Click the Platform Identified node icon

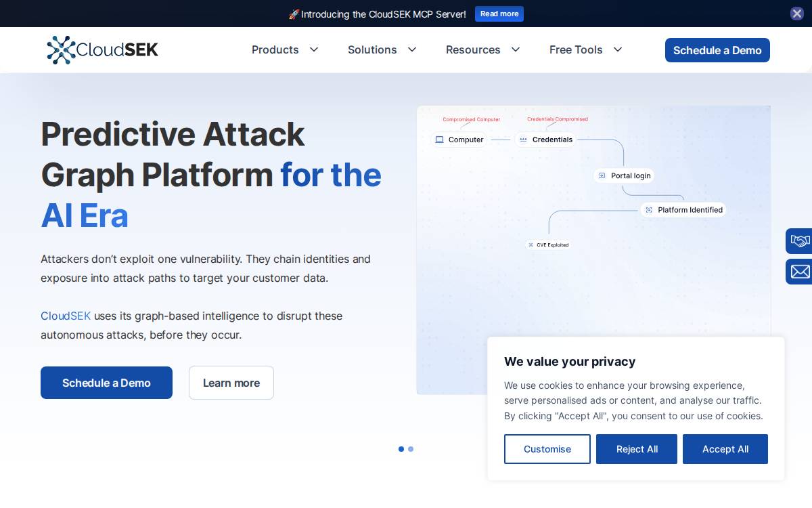coord(649,210)
